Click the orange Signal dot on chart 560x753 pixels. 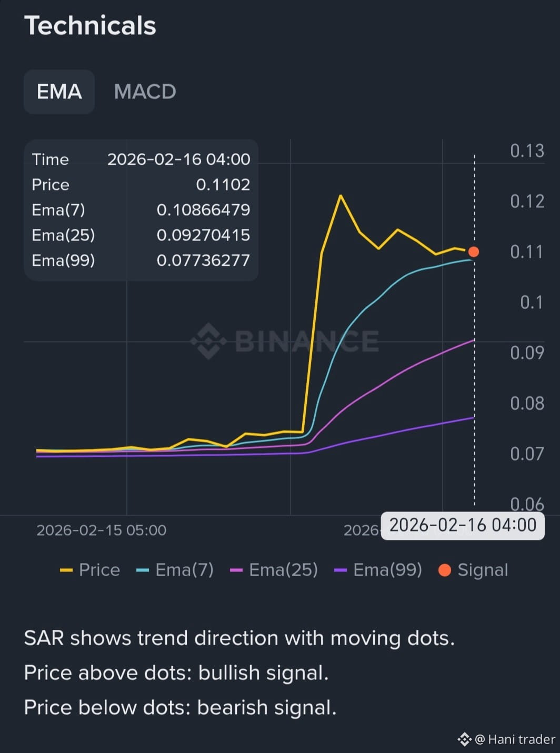pos(474,252)
